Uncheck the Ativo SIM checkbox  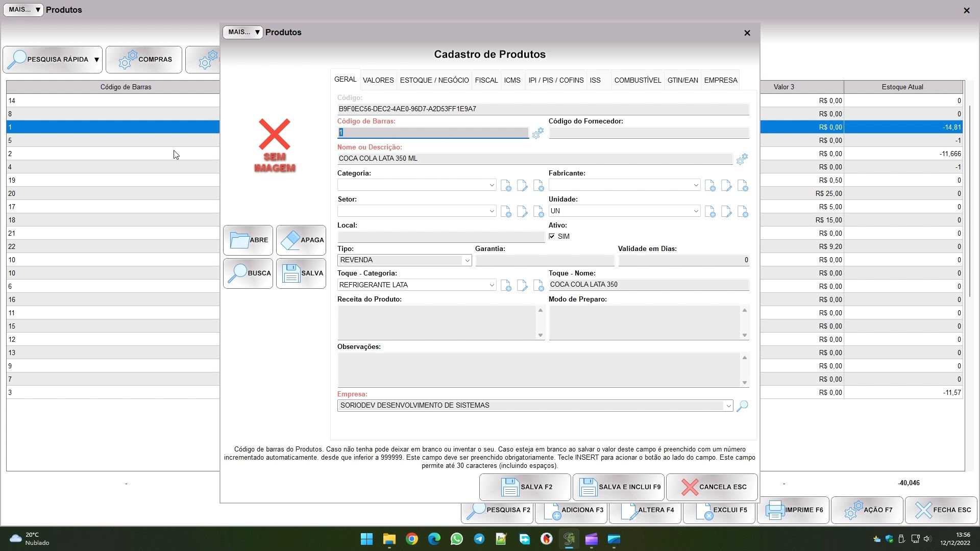(552, 237)
